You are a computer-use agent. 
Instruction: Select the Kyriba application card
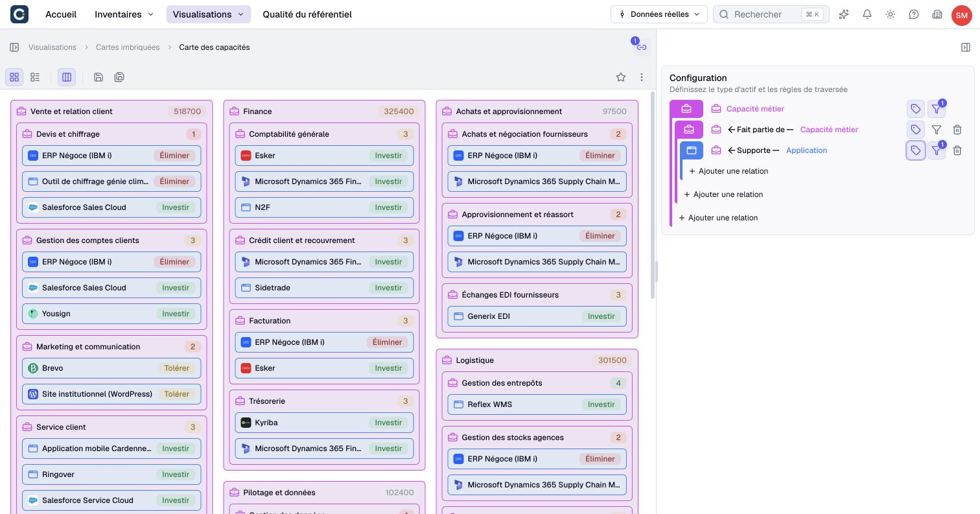[324, 423]
